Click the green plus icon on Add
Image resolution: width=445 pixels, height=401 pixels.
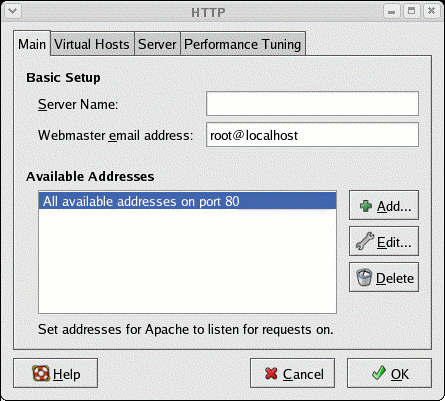(366, 206)
